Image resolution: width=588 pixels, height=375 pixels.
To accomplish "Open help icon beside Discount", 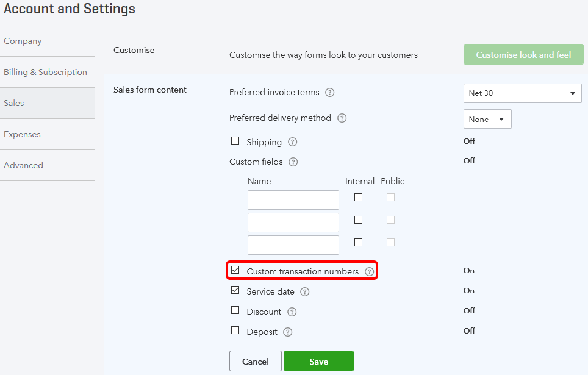I will tap(292, 312).
